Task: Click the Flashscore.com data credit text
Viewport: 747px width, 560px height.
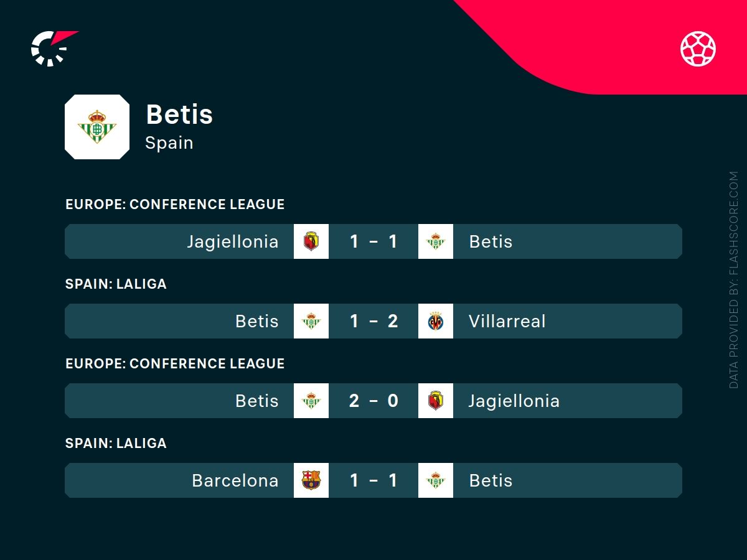Action: click(734, 280)
